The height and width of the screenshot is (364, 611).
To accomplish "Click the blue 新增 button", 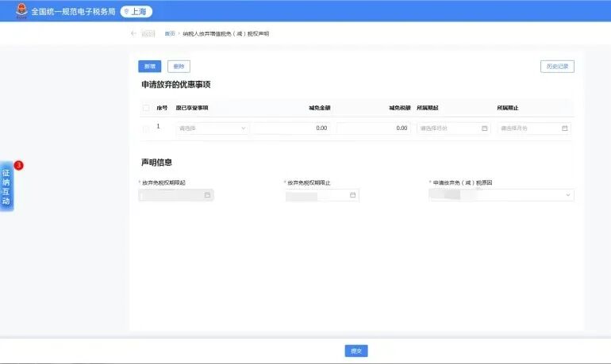I will coord(150,66).
